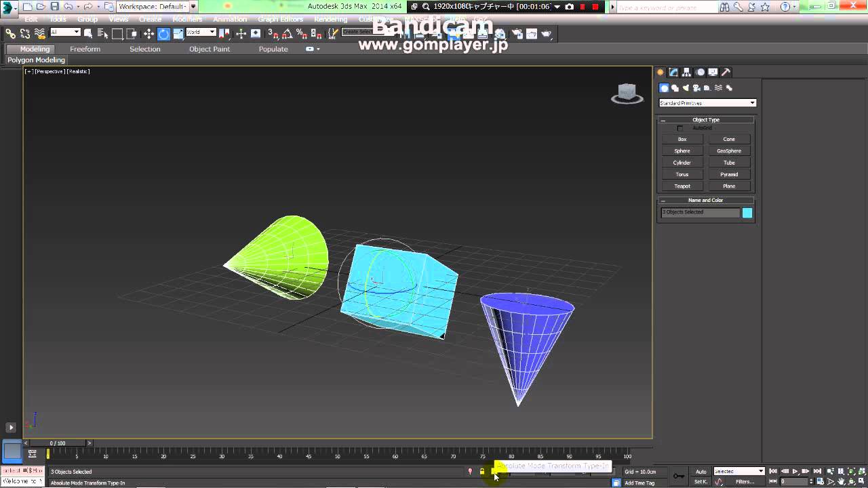The image size is (868, 488).
Task: Click the Set Key mode button
Action: click(701, 482)
